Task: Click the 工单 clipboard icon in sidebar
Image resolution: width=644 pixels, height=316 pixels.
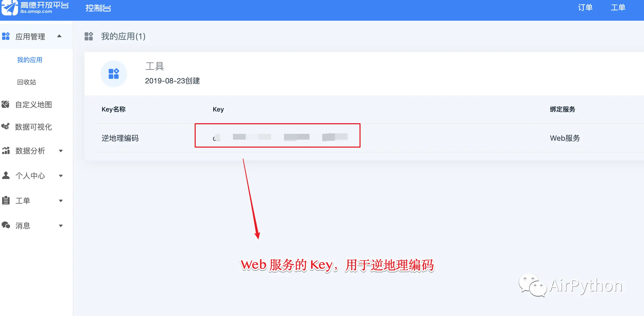Action: click(6, 200)
